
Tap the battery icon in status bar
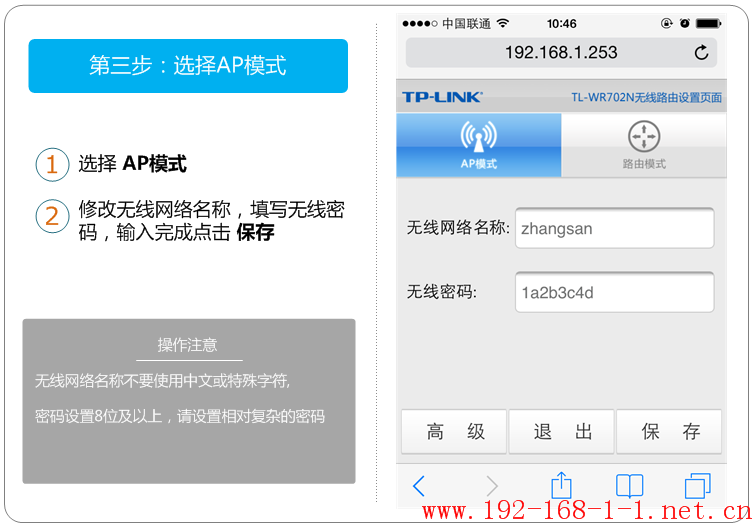tap(709, 23)
